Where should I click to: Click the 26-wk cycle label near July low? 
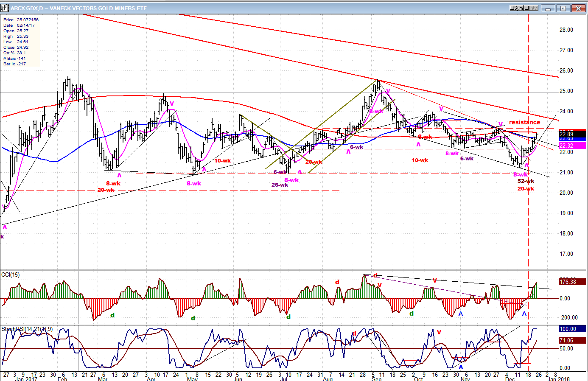tap(280, 185)
